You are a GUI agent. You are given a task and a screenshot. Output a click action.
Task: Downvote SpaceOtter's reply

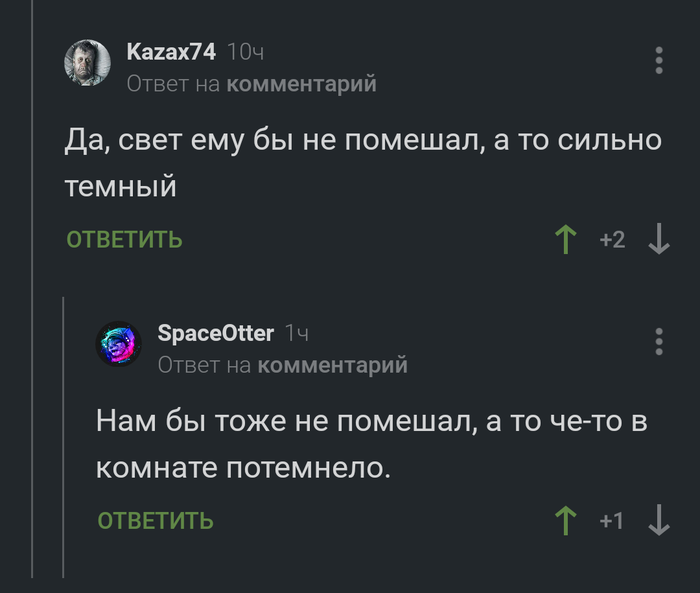click(659, 521)
